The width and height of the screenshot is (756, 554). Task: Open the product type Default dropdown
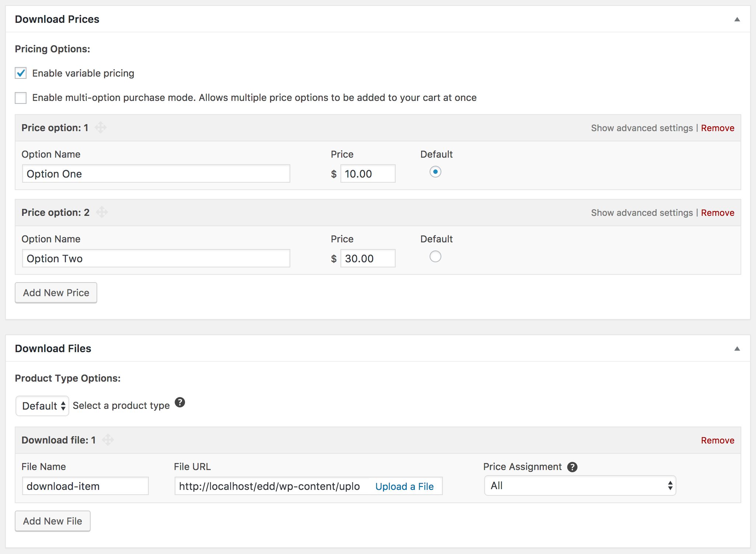pos(42,406)
